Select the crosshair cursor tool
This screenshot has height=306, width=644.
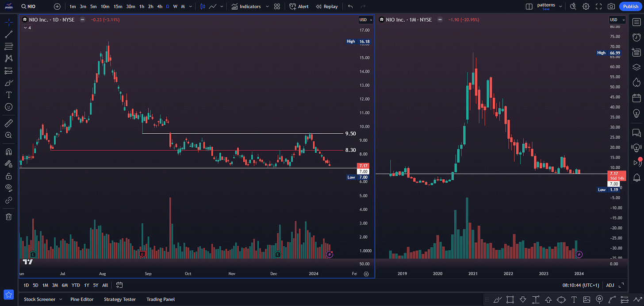[x=9, y=22]
